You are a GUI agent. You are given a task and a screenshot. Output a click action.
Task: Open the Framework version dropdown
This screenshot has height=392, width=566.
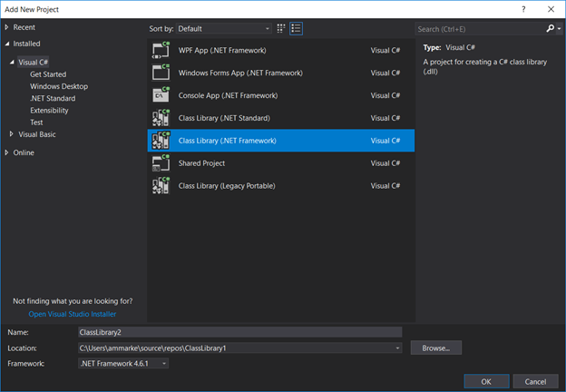164,364
